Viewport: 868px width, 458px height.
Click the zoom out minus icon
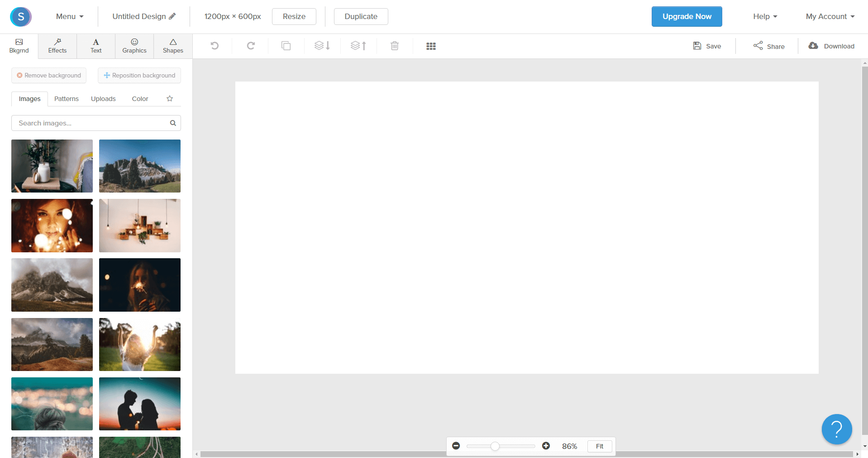coord(456,446)
